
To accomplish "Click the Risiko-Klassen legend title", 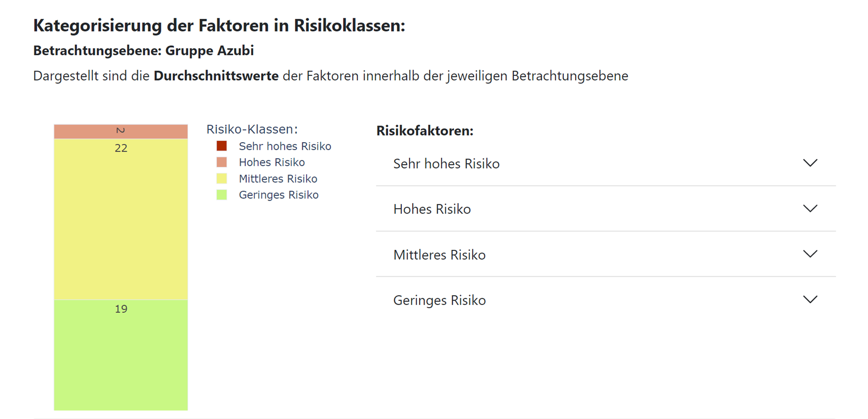I will tap(252, 129).
